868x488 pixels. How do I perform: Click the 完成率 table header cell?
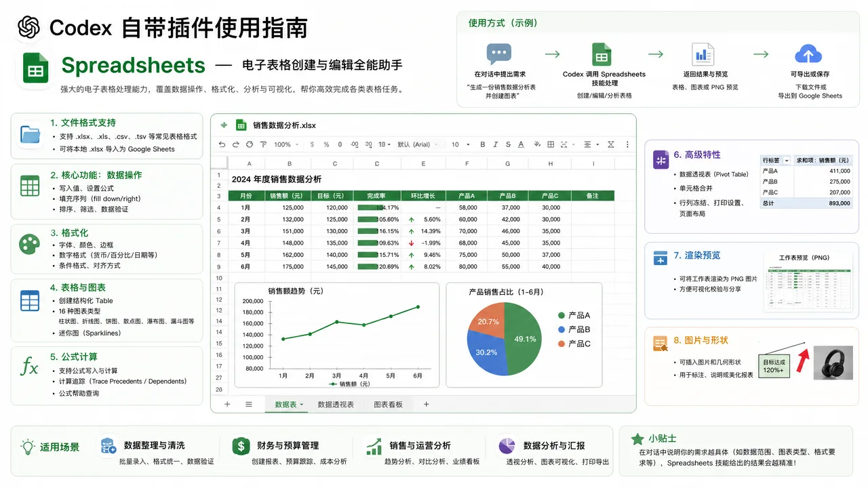[x=377, y=196]
